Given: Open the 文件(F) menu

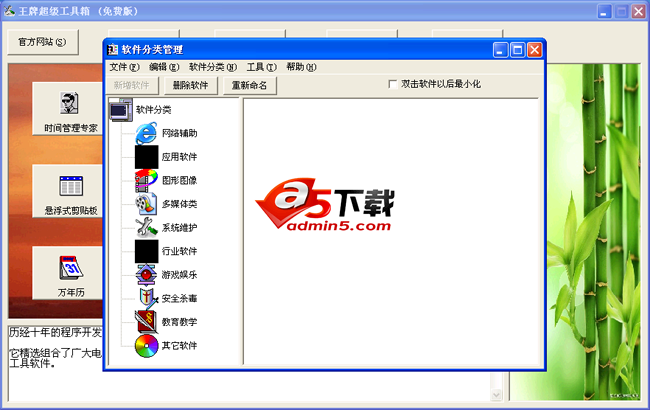Looking at the screenshot, I should 124,67.
